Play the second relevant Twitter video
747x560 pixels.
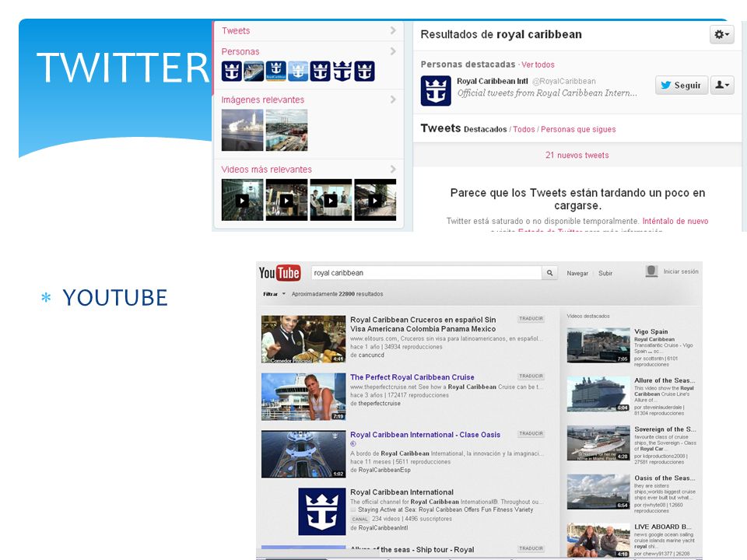pyautogui.click(x=286, y=200)
